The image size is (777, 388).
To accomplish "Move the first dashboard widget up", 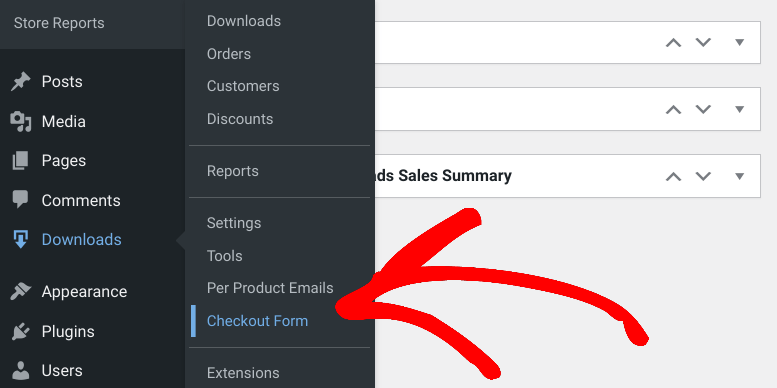I will pyautogui.click(x=673, y=42).
